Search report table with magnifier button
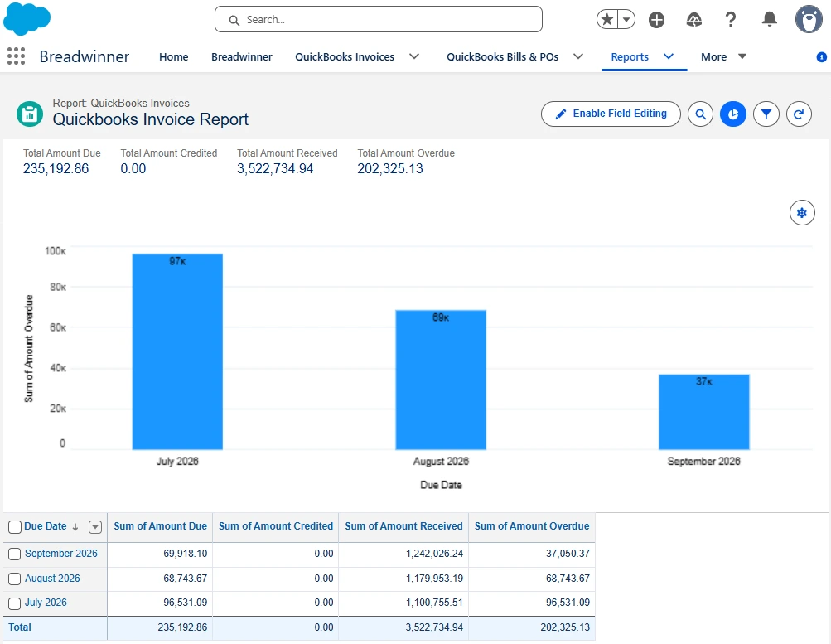 701,114
